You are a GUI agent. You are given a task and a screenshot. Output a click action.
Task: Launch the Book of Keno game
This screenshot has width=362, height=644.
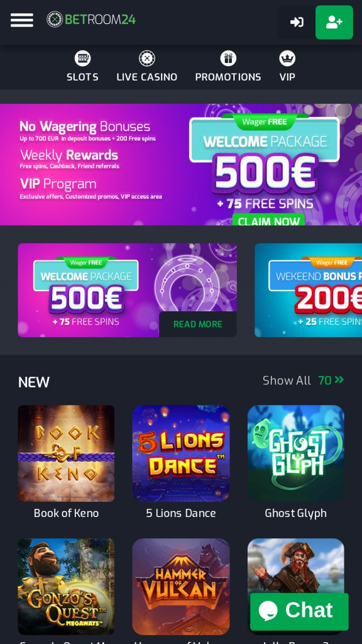(66, 453)
